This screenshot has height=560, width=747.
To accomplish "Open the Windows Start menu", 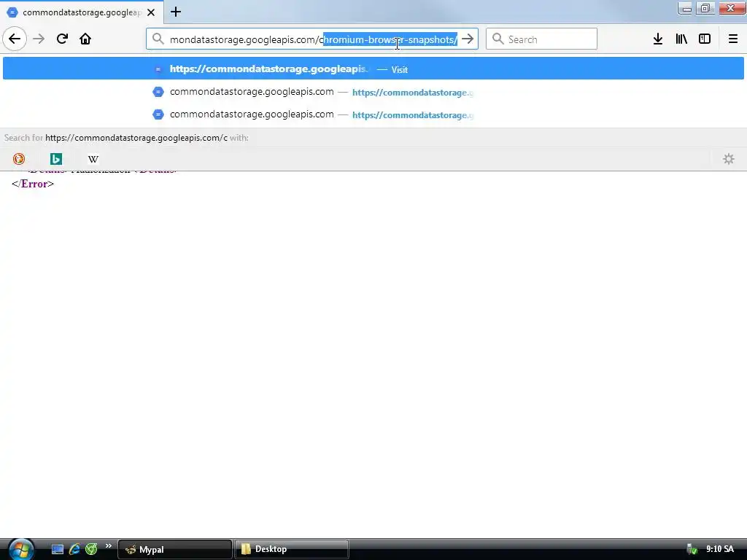I will (x=21, y=549).
